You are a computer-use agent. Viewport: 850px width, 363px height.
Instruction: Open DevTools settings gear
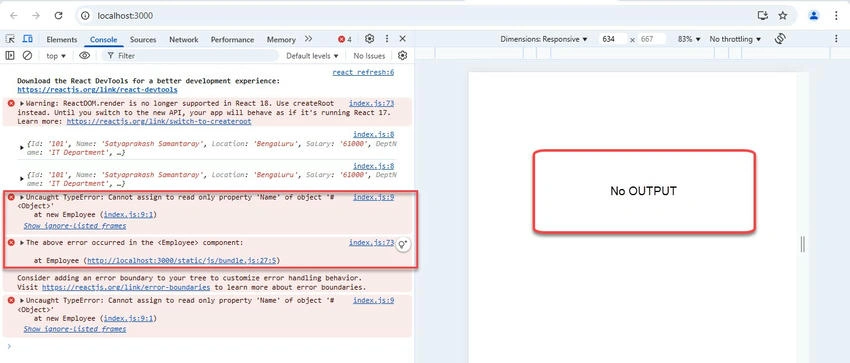point(370,39)
